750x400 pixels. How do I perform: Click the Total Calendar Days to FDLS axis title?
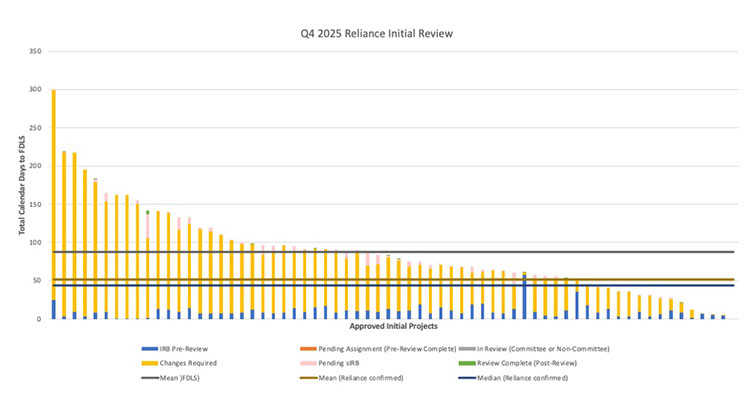[x=21, y=186]
